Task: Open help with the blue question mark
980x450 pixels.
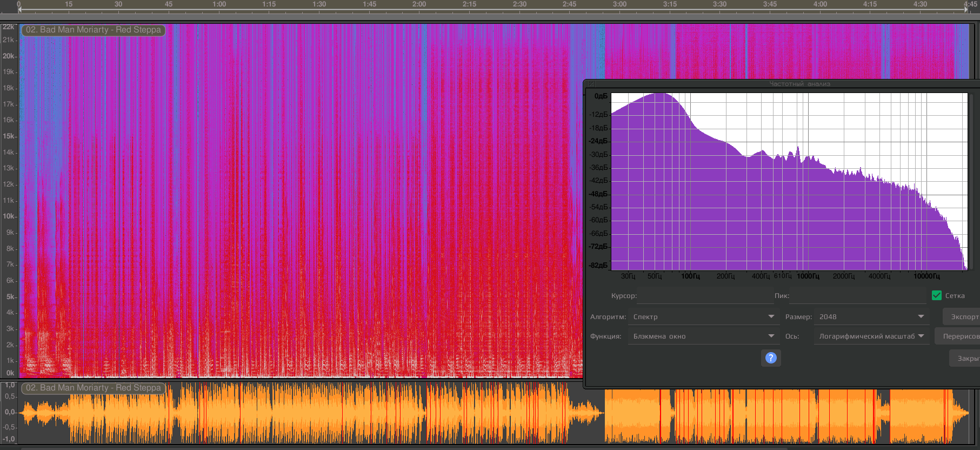Action: (771, 358)
